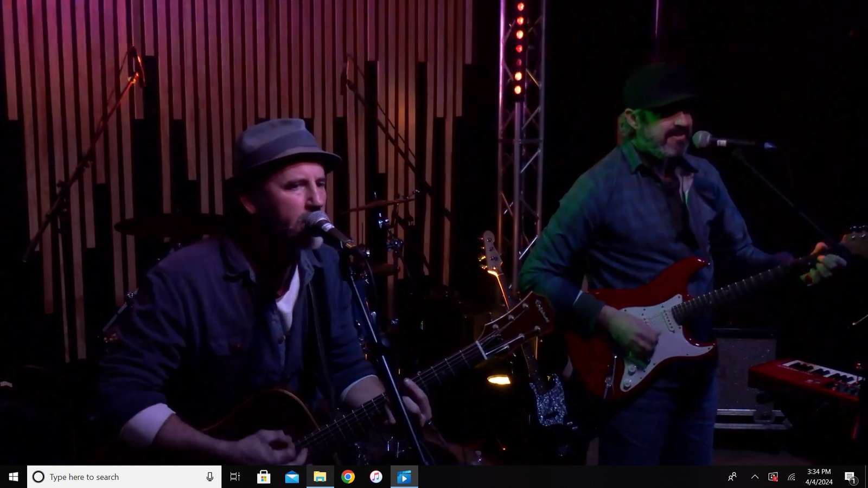
Task: Activate the search microphone icon
Action: click(209, 477)
